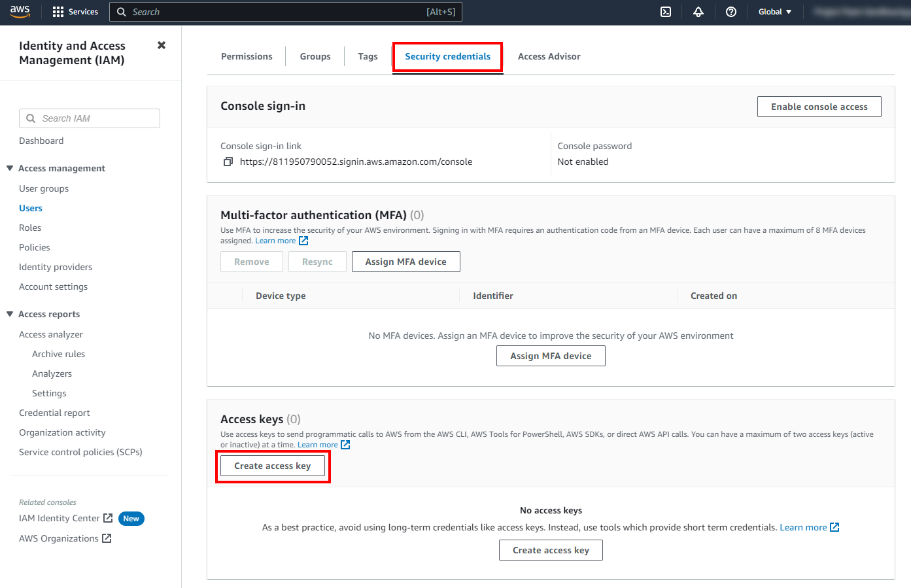
Task: Open the Services grid menu
Action: coord(58,12)
